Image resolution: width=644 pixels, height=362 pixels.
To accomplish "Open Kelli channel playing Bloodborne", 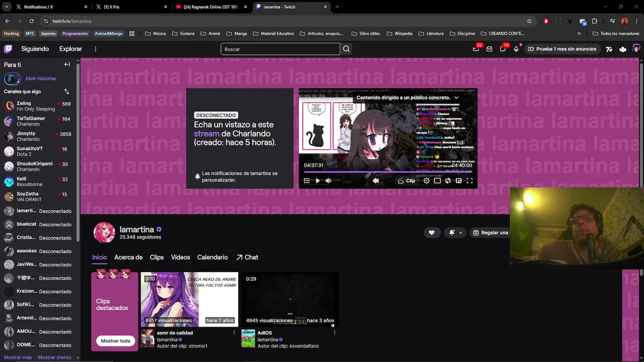I will (x=38, y=182).
